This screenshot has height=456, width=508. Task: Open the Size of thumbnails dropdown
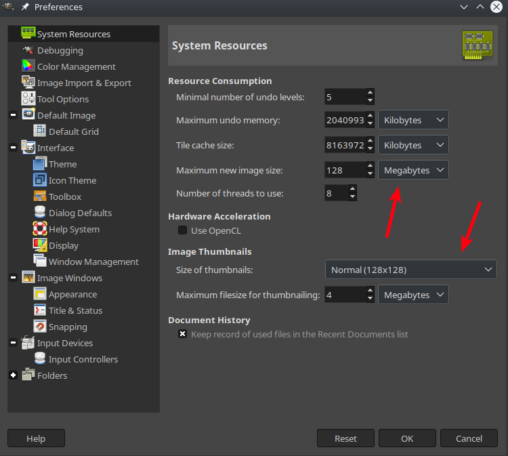click(x=411, y=270)
